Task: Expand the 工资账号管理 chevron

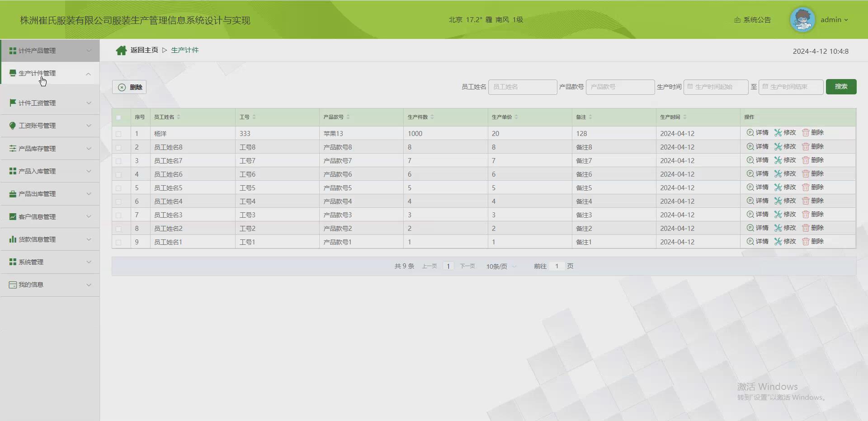Action: click(89, 126)
